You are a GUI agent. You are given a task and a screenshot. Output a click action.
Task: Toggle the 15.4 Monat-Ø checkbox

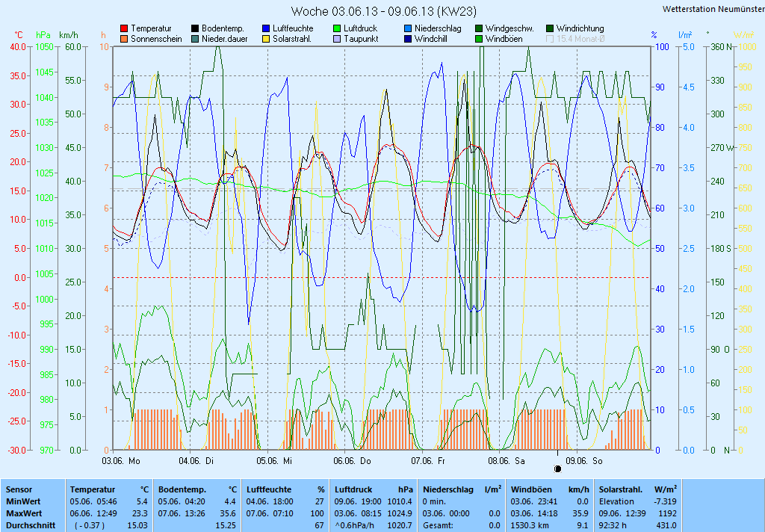[551, 39]
